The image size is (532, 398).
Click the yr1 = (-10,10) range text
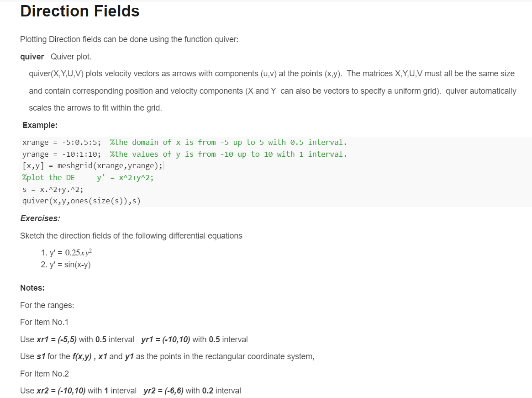(x=166, y=340)
